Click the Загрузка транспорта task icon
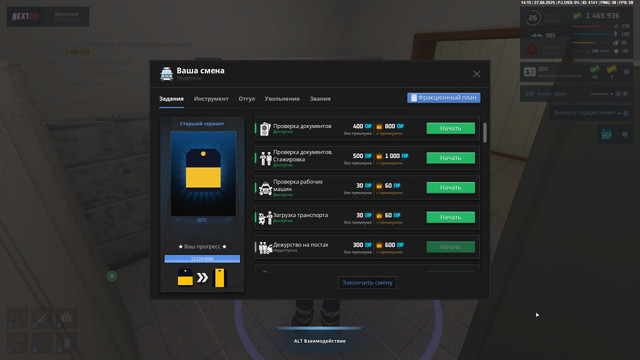The image size is (640, 360). (265, 218)
